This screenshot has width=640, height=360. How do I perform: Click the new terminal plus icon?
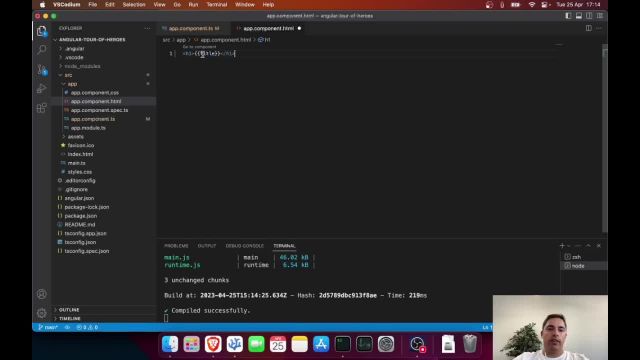pos(562,246)
